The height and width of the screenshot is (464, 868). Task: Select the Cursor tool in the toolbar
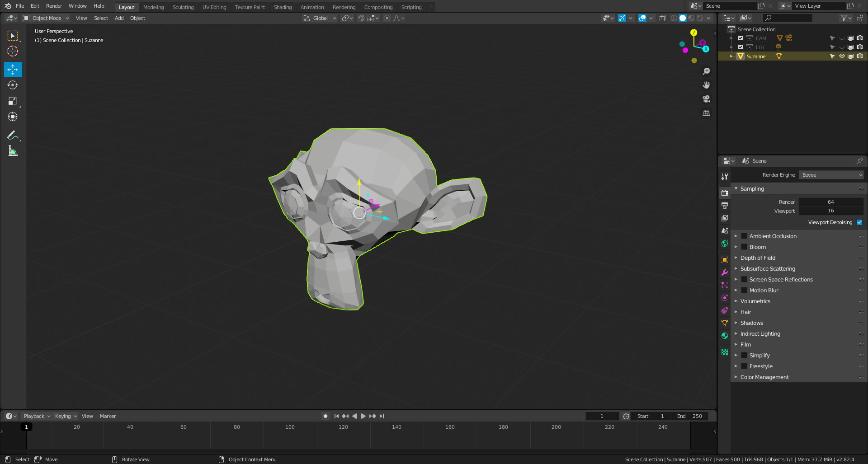tap(13, 51)
